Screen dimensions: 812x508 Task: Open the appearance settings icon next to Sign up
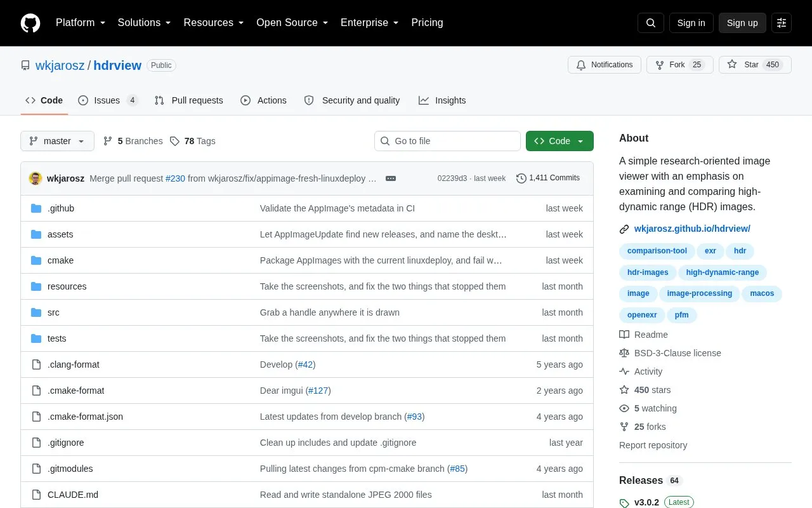pyautogui.click(x=782, y=23)
